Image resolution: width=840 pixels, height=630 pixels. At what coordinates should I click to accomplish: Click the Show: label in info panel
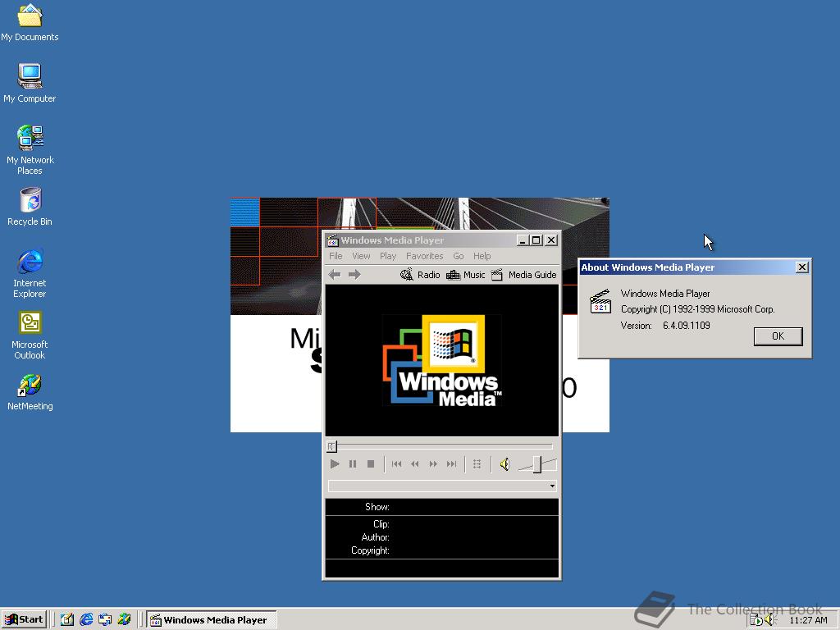click(377, 507)
